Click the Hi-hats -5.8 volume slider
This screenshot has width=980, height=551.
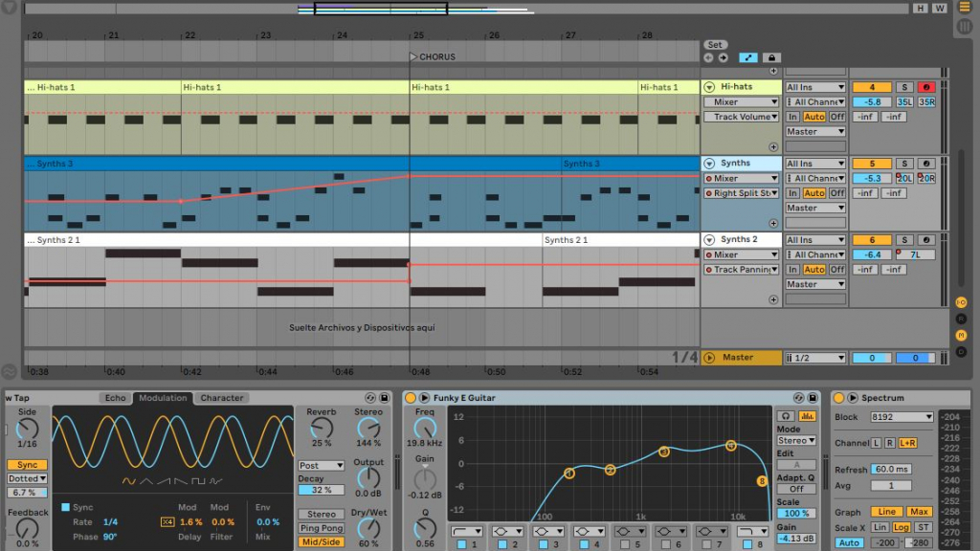[x=871, y=101]
